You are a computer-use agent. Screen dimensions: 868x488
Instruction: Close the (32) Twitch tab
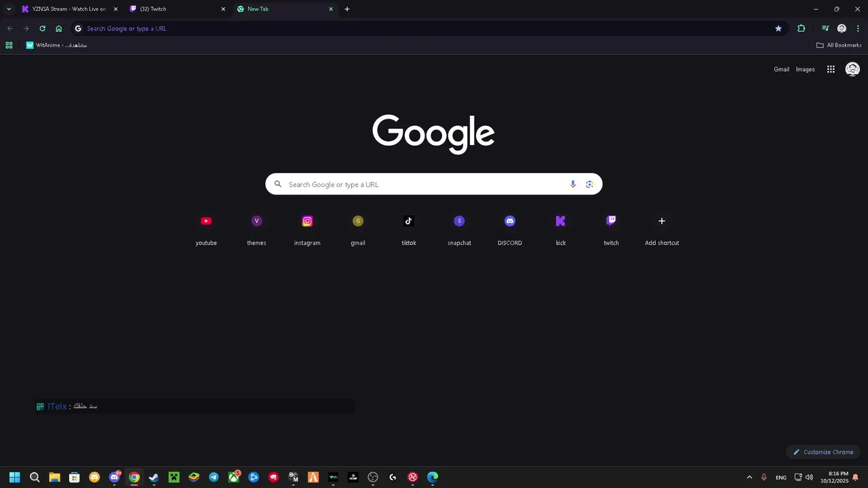point(223,9)
